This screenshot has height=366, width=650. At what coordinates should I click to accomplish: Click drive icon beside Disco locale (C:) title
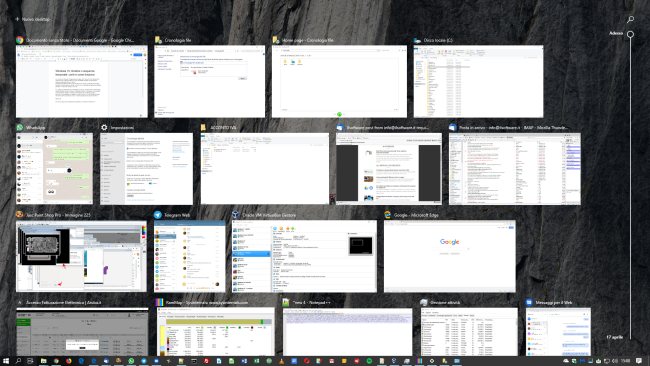pos(417,40)
